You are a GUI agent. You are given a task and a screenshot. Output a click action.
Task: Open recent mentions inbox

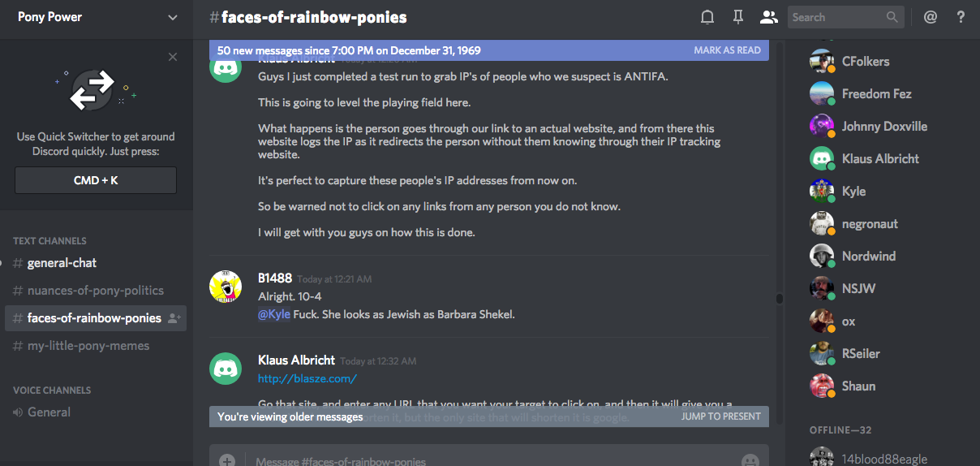tap(931, 17)
